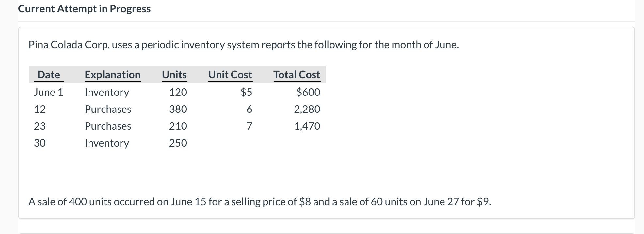
Task: Click the 210 units cell
Action: click(178, 126)
